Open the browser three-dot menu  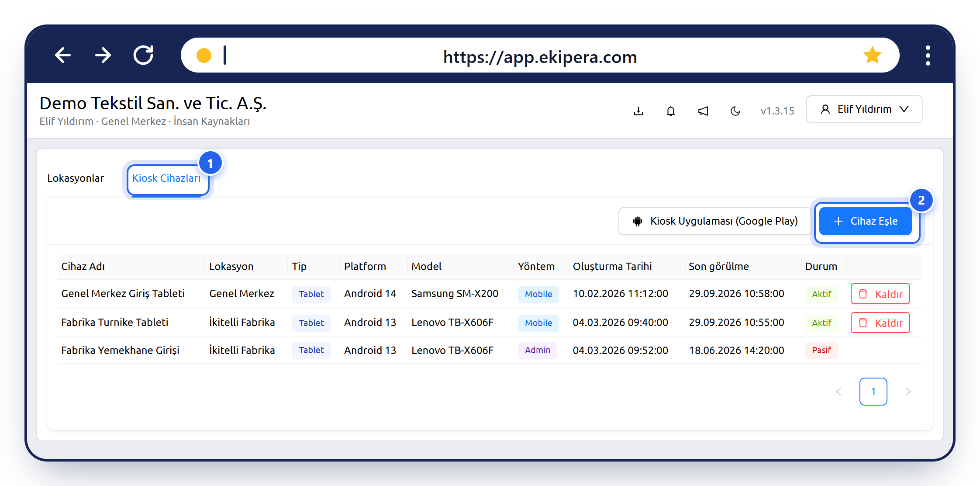pyautogui.click(x=928, y=56)
